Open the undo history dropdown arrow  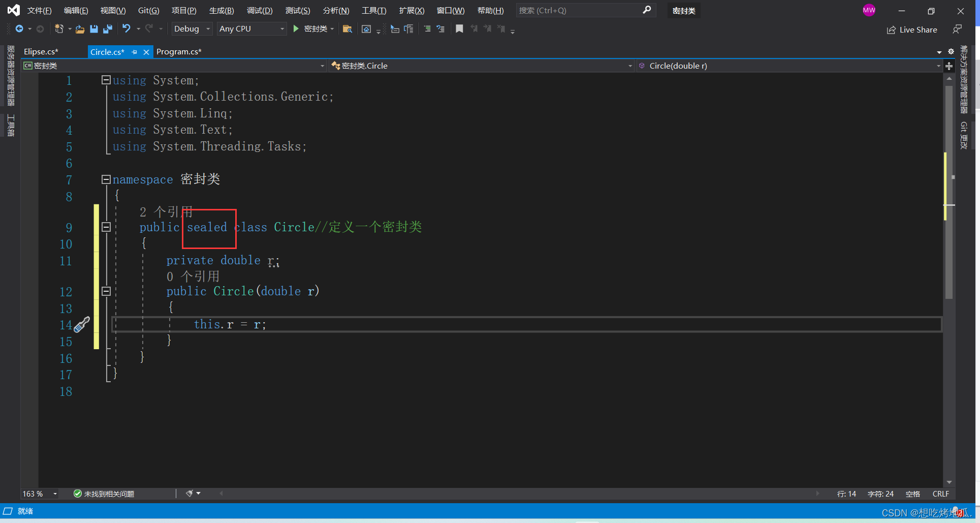click(x=138, y=29)
